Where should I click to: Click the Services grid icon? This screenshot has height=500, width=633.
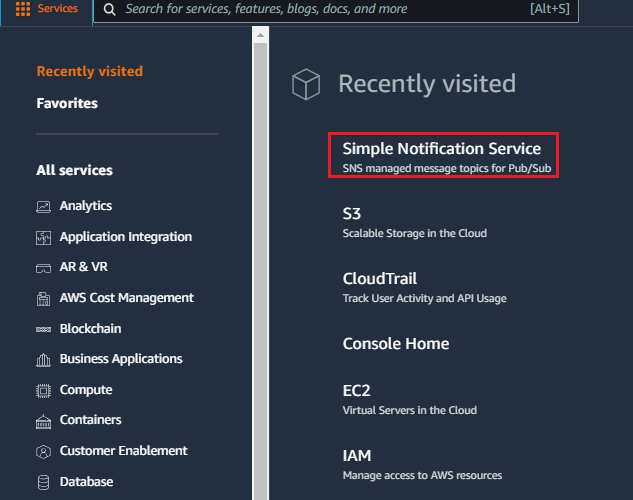point(23,9)
